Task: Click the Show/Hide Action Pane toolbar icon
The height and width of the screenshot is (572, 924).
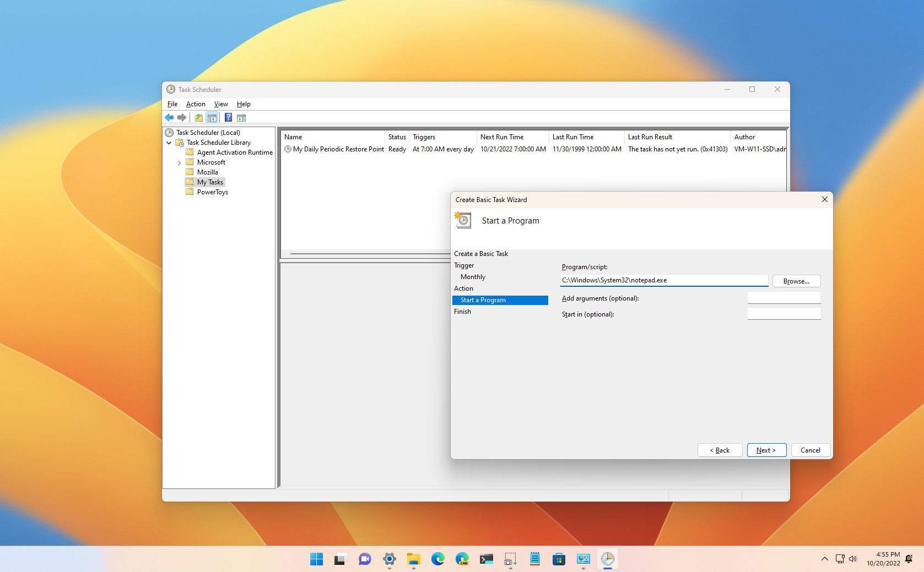Action: [241, 117]
